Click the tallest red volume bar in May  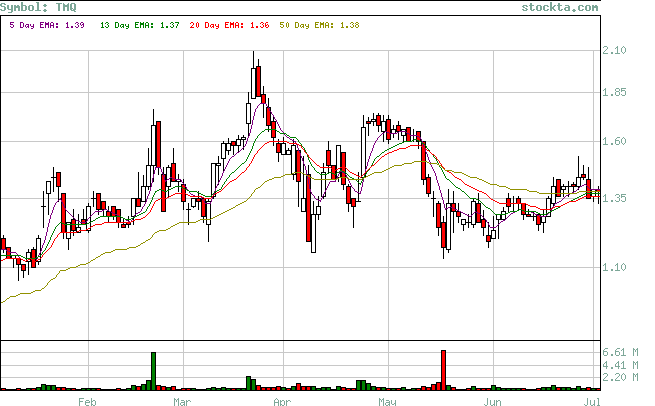click(x=443, y=370)
